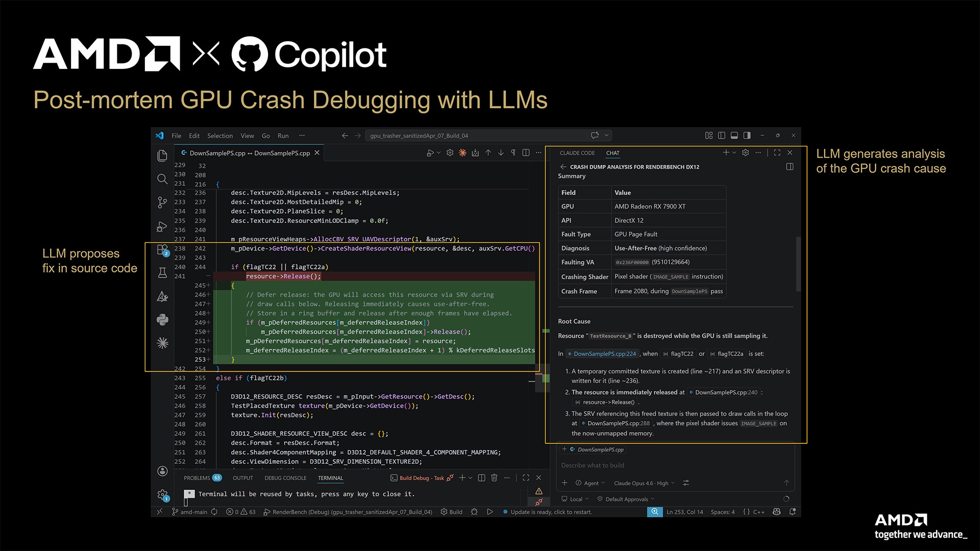
Task: Switch to the TERMINAL tab
Action: coord(330,478)
